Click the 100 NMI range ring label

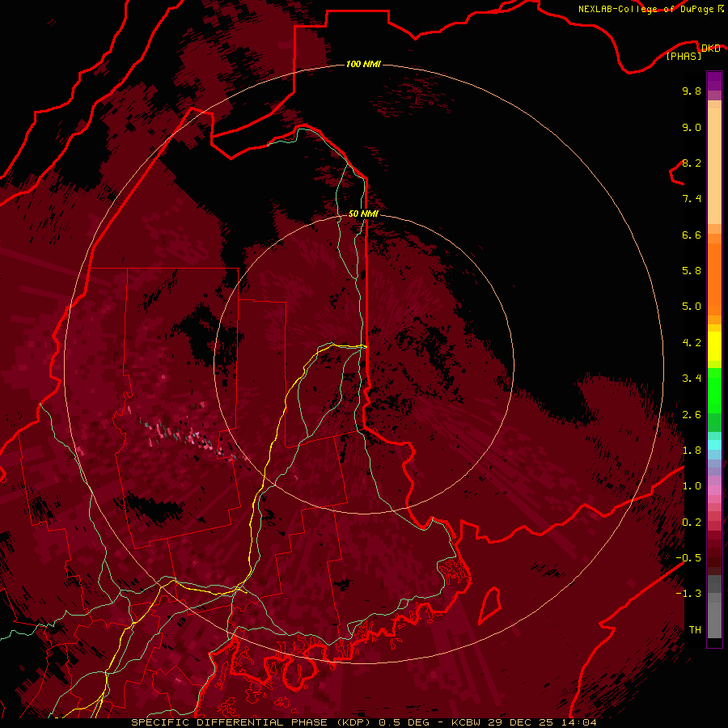click(363, 64)
